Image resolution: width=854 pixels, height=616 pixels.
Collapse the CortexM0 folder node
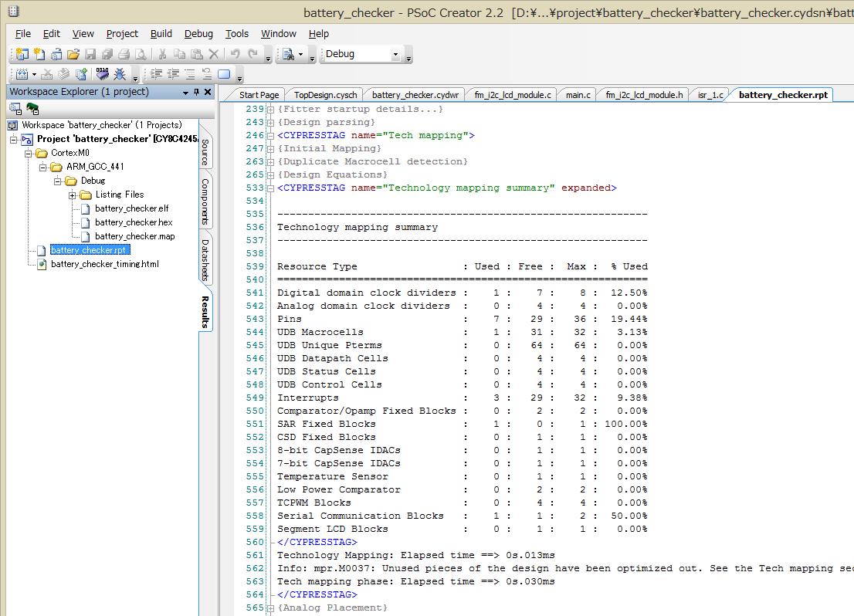[29, 154]
